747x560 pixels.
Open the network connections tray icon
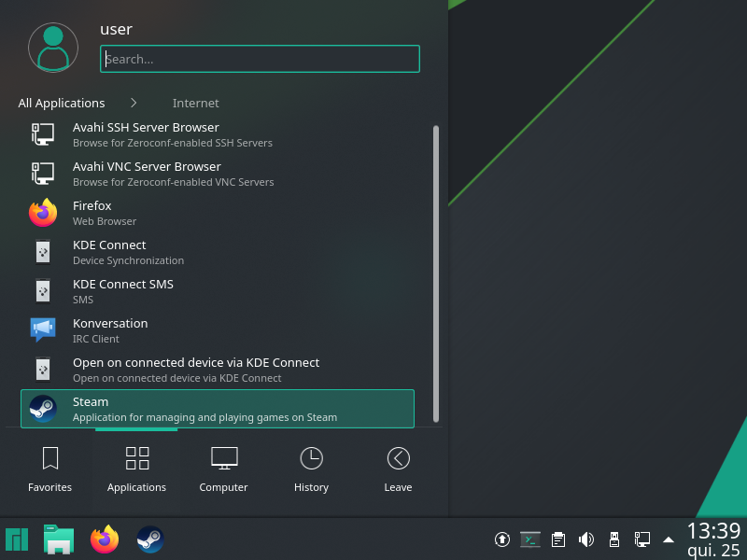point(642,539)
